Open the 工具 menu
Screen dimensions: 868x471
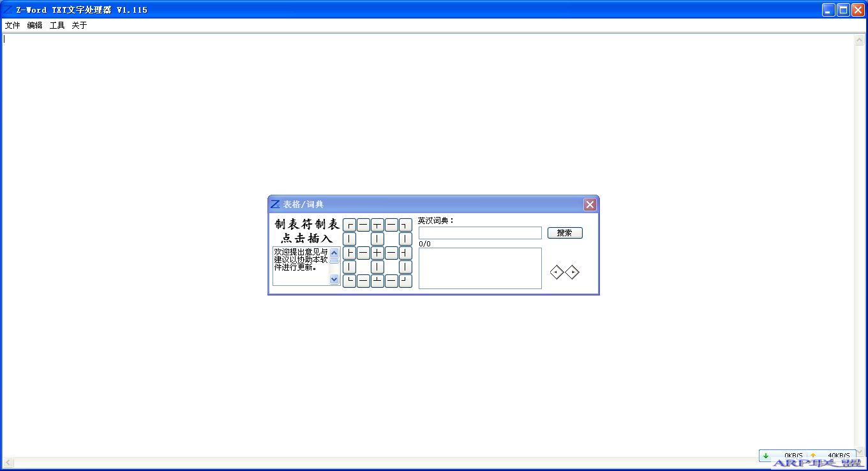[56, 25]
